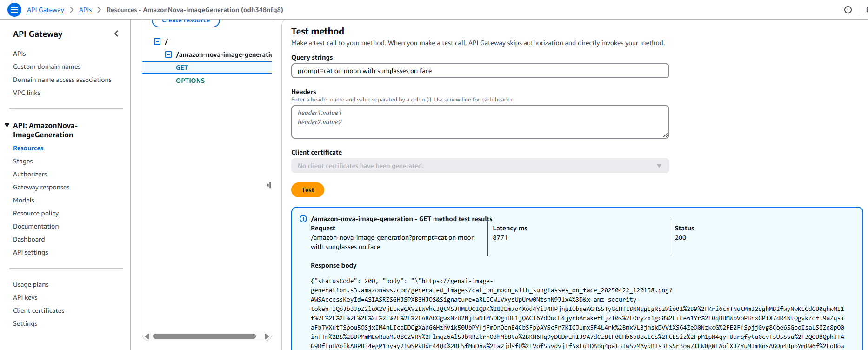
Task: Collapse the root resource tree node
Action: [157, 41]
